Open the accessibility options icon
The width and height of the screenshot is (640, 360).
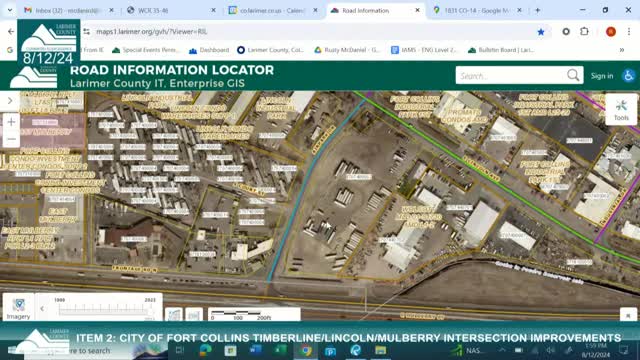point(629,76)
